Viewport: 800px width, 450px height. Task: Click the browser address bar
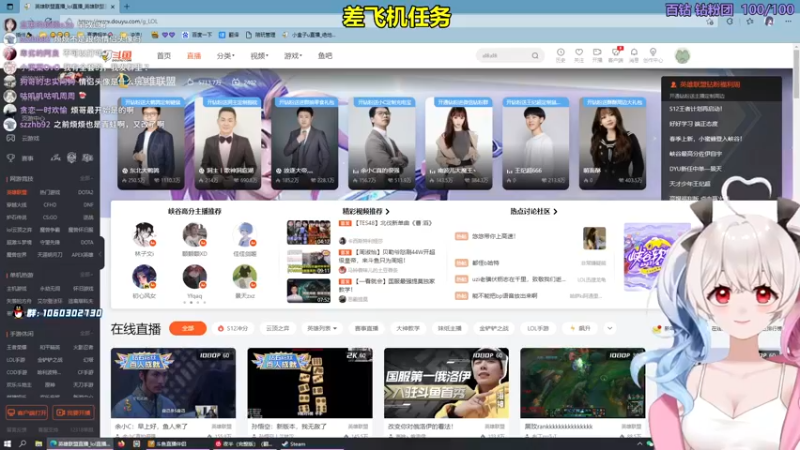click(x=388, y=21)
